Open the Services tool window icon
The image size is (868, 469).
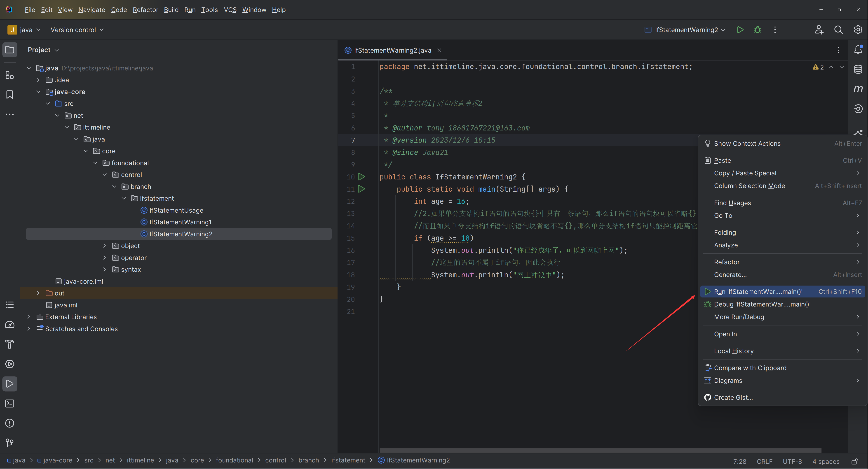[x=10, y=364]
